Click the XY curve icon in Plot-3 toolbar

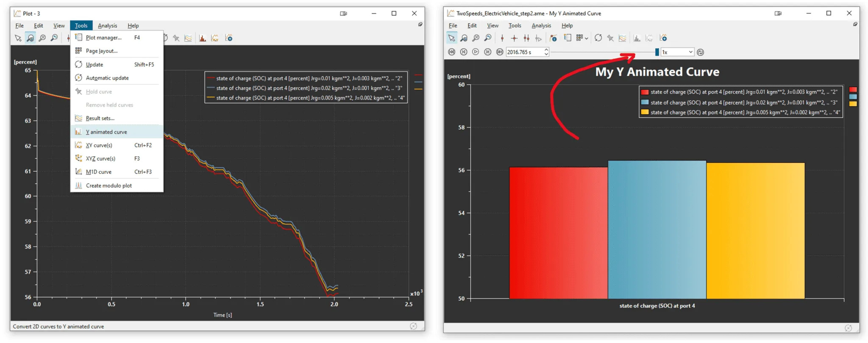coord(215,38)
